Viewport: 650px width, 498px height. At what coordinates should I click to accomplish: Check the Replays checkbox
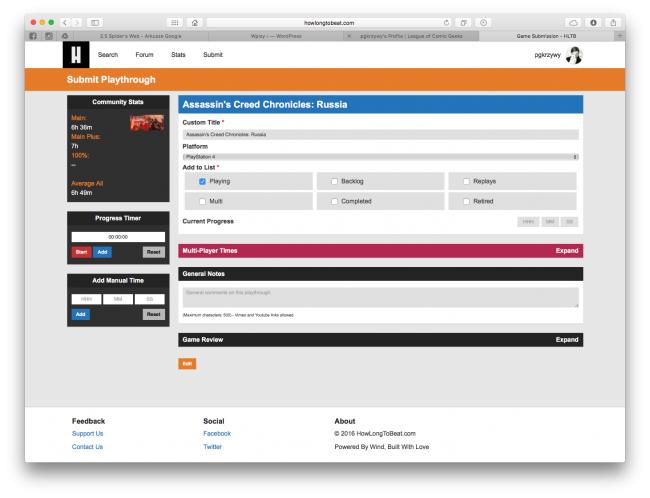pos(466,182)
